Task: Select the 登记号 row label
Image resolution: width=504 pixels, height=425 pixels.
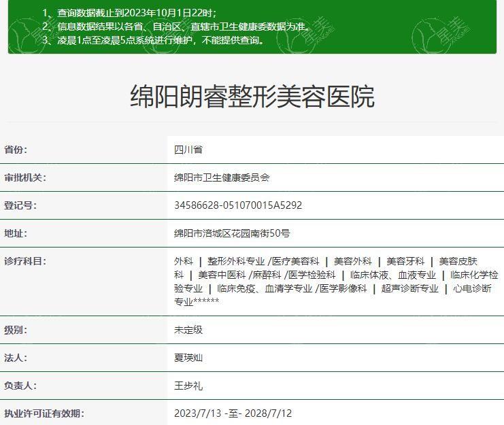Action: [20, 205]
